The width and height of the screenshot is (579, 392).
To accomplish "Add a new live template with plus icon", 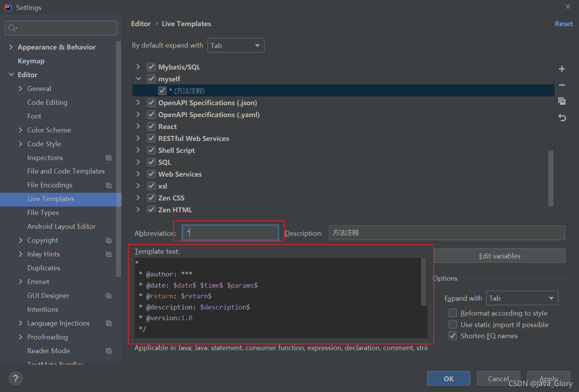I will [x=562, y=69].
